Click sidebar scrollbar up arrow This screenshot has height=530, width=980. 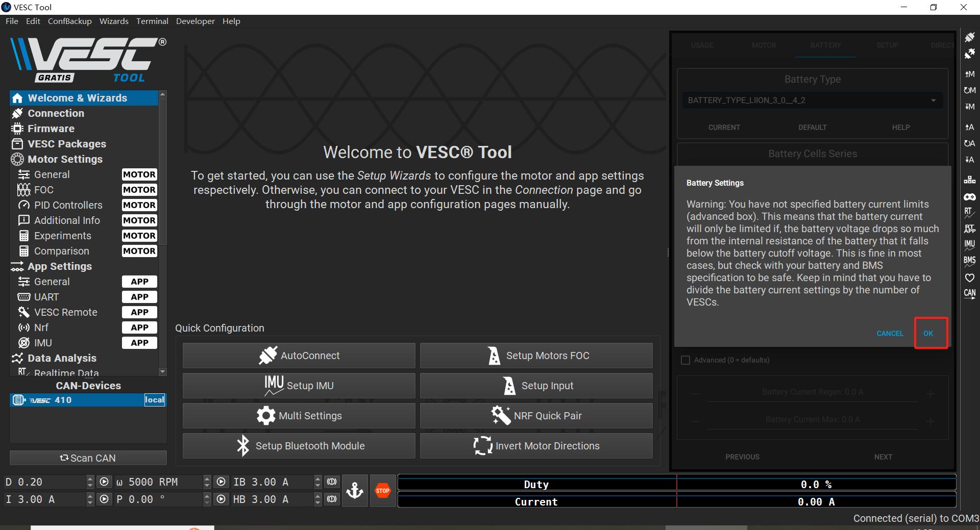(163, 94)
